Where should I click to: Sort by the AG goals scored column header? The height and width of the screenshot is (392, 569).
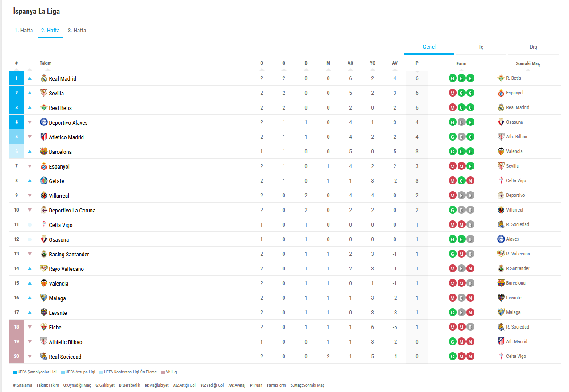[x=350, y=63]
